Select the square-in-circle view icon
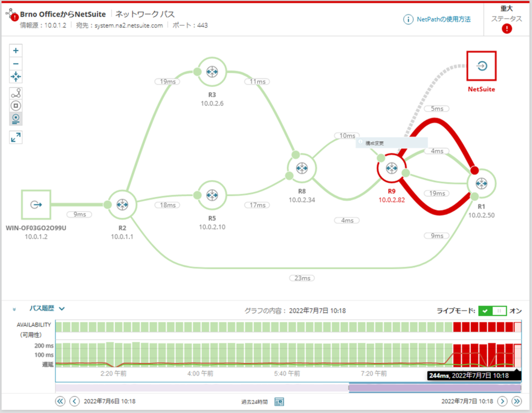 [x=16, y=106]
